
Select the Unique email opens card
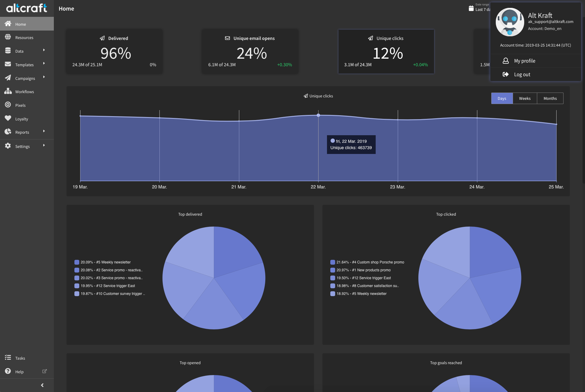[x=250, y=51]
